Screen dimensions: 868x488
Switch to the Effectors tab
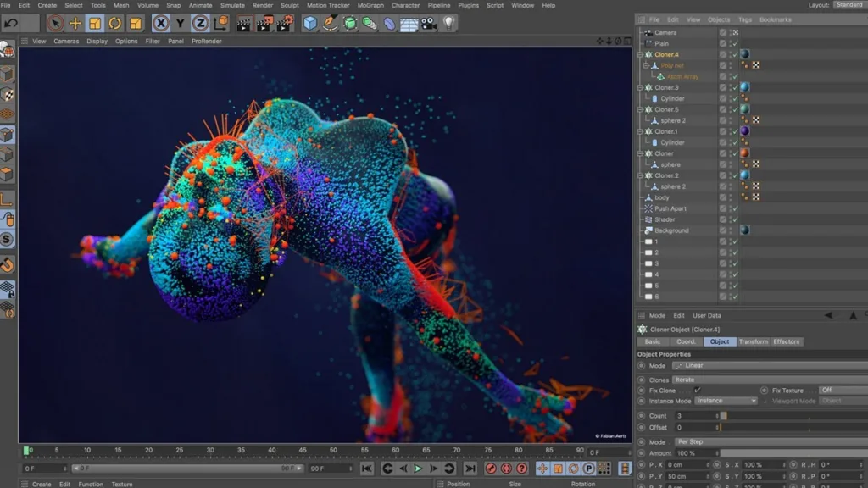tap(786, 341)
